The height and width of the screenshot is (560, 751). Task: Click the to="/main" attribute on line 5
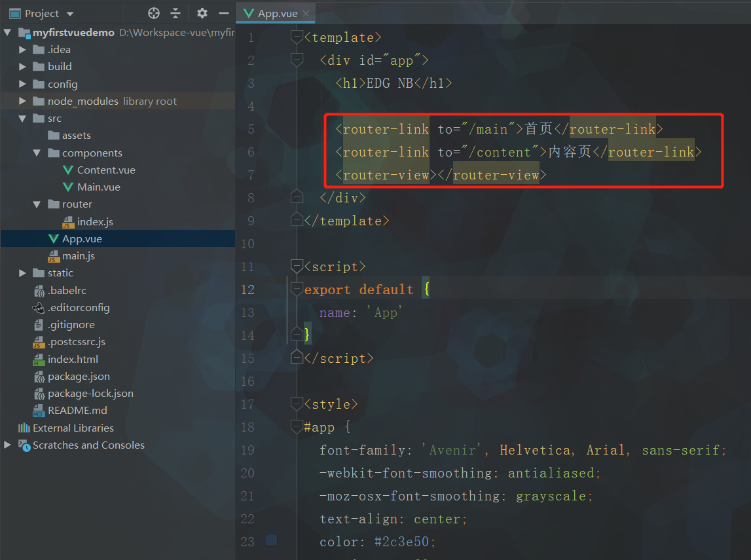click(477, 129)
